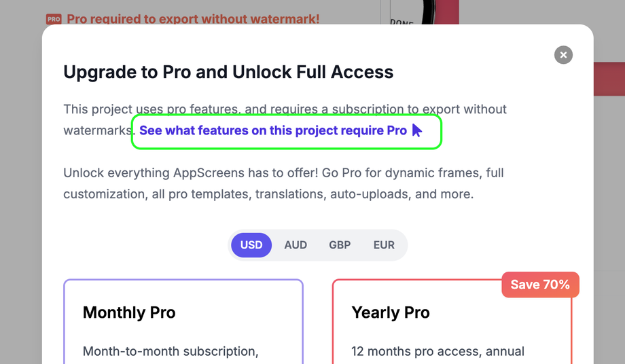Click the 'Yearly Pro' title text
Viewport: 625px width, 364px height.
391,312
